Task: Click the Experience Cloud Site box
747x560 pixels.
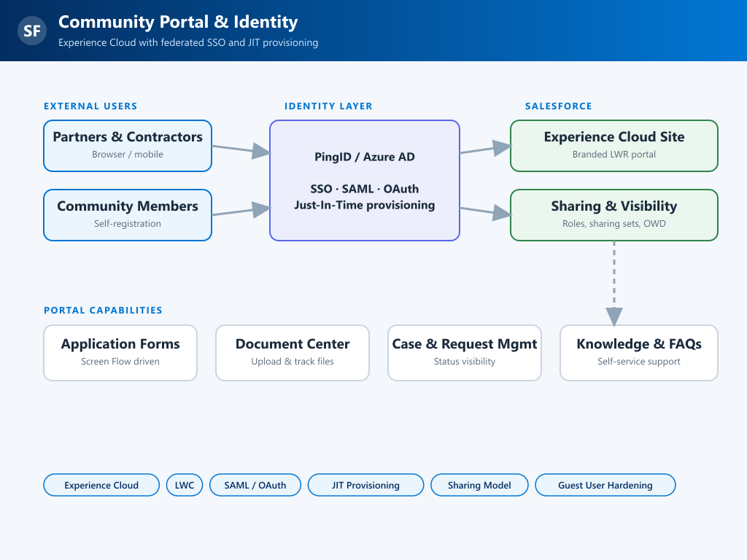Action: (614, 146)
